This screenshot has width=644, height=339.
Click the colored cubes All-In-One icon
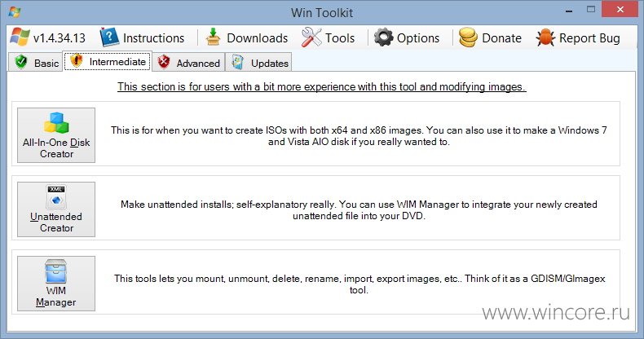click(56, 123)
